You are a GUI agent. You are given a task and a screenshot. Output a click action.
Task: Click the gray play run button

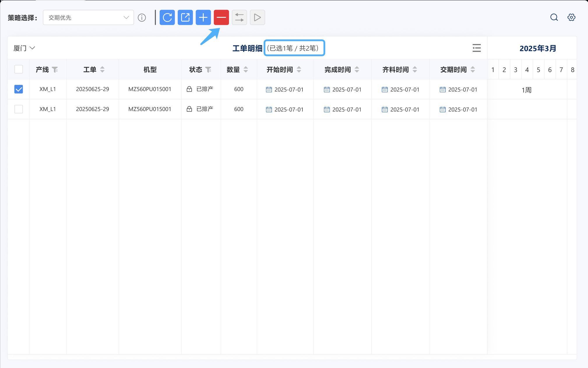(257, 17)
